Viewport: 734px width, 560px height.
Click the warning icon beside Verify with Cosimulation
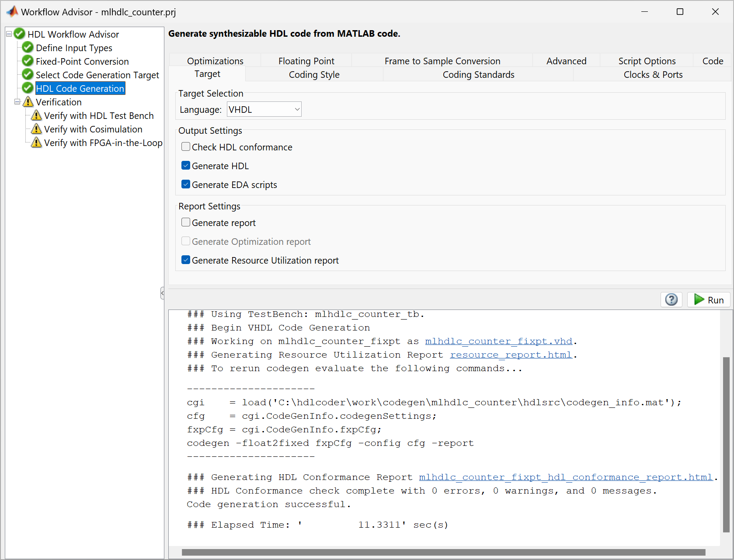(36, 129)
